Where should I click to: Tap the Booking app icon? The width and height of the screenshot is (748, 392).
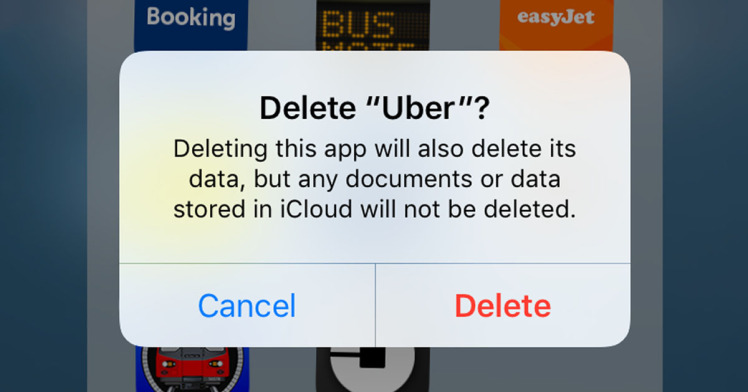[x=191, y=25]
